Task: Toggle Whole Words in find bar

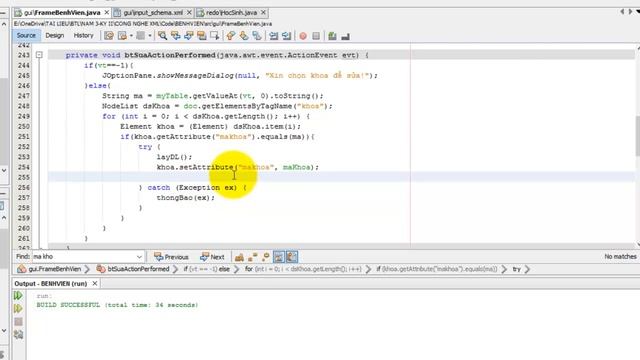Action: (x=253, y=257)
